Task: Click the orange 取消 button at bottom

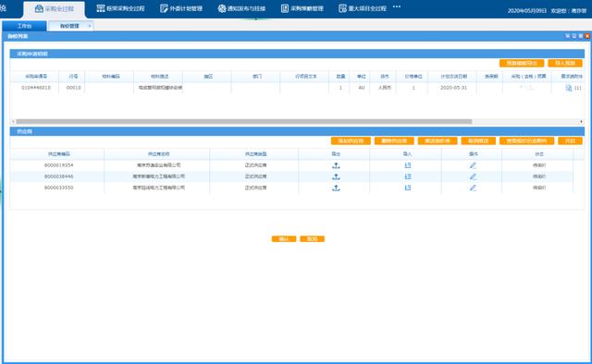Action: point(313,238)
